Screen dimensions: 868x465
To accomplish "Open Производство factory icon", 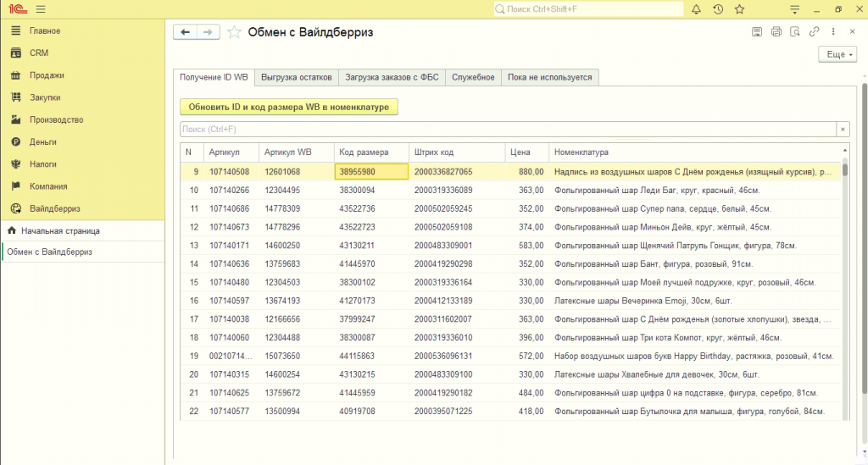I will (x=15, y=119).
